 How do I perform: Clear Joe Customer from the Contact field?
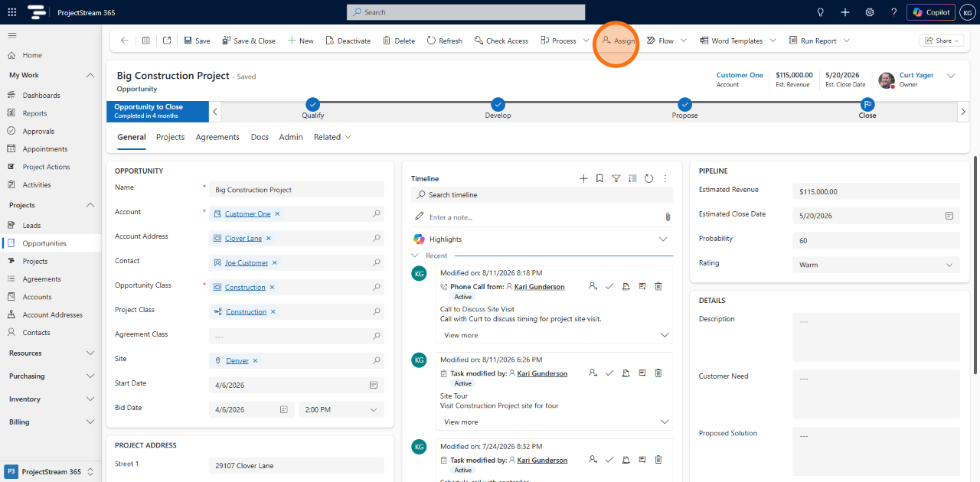(x=275, y=262)
